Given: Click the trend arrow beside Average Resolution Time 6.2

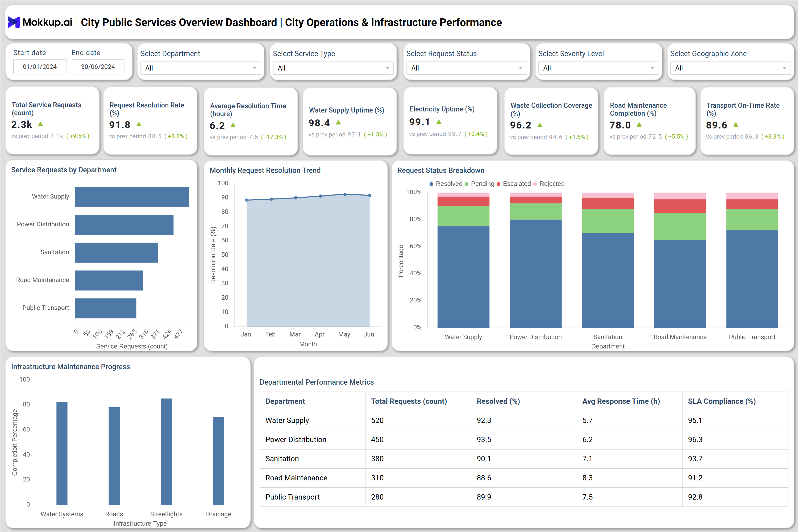Looking at the screenshot, I should [x=233, y=125].
